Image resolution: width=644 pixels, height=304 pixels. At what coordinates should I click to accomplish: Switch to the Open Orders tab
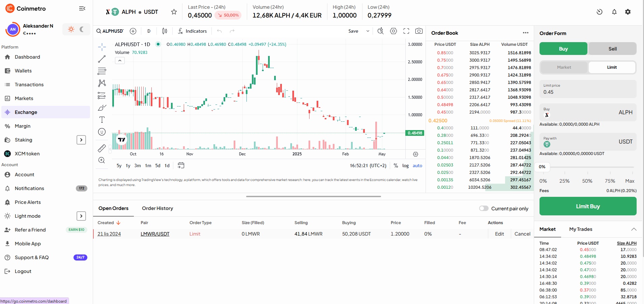(113, 208)
